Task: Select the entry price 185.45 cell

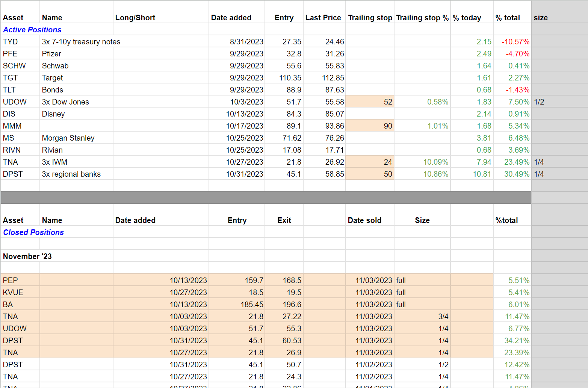Action: 237,305
